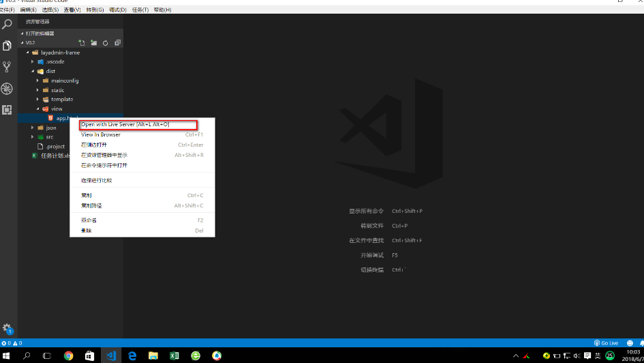Screen dimensions: 644x363
Task: Open the Extensions view icon
Action: (x=7, y=110)
